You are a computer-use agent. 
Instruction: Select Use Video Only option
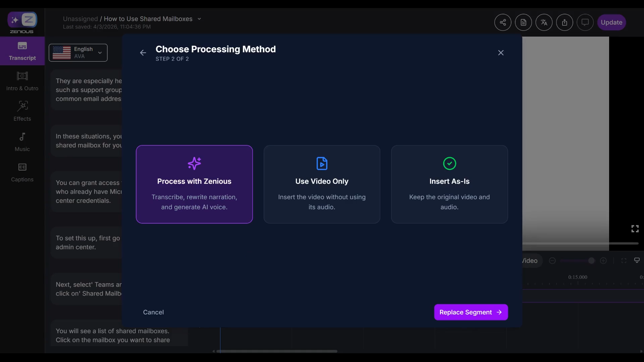click(x=322, y=184)
